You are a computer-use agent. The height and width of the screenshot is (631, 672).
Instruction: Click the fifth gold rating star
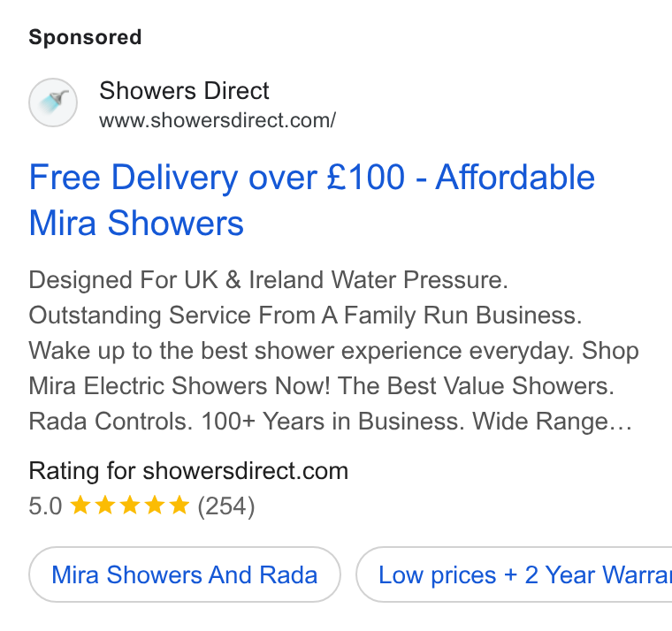pyautogui.click(x=179, y=505)
